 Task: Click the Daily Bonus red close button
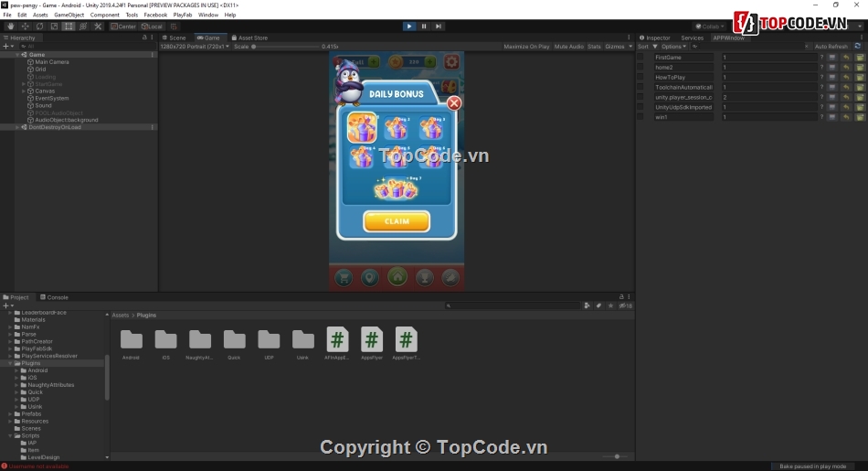point(454,103)
